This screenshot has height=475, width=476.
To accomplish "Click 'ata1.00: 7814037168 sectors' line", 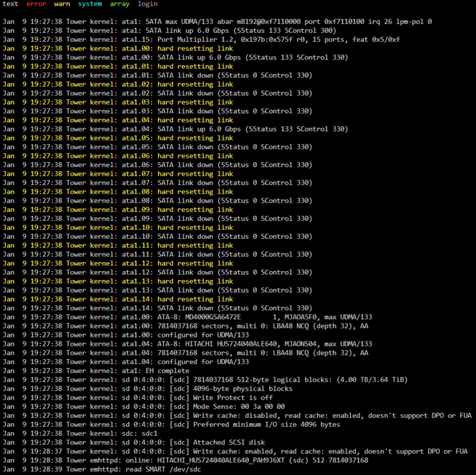I will pyautogui.click(x=185, y=326).
